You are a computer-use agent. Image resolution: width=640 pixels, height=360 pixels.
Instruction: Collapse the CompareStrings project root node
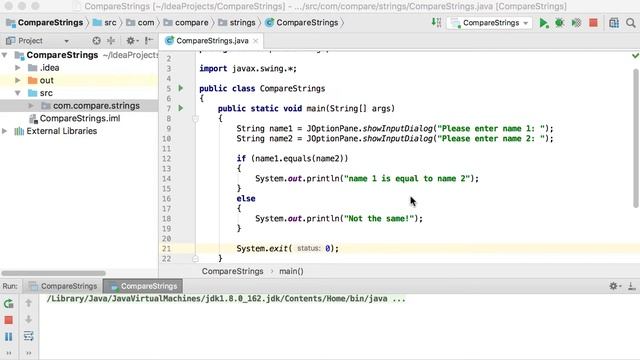point(5,55)
